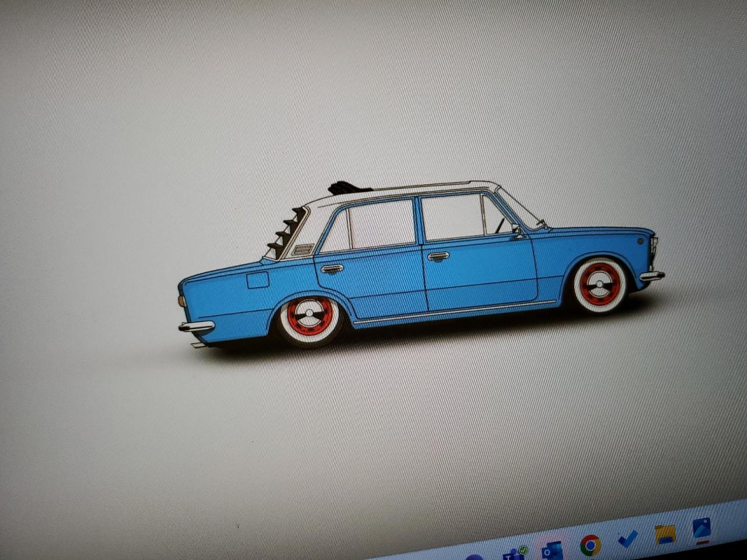The image size is (747, 560).
Task: Open Microsoft To Do checkmark icon
Action: [627, 539]
